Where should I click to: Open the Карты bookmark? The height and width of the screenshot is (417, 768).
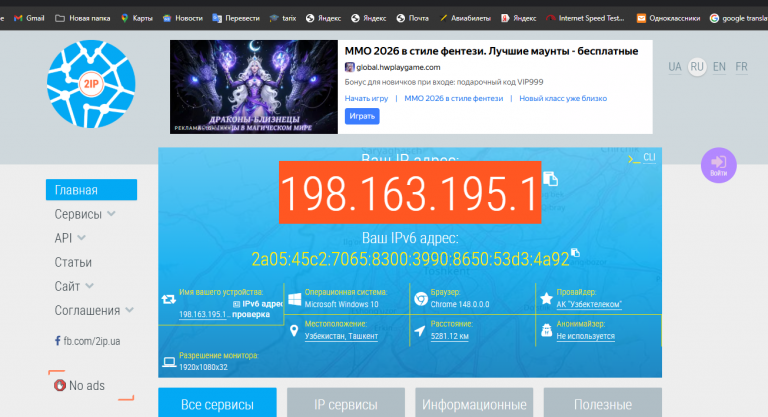[137, 18]
